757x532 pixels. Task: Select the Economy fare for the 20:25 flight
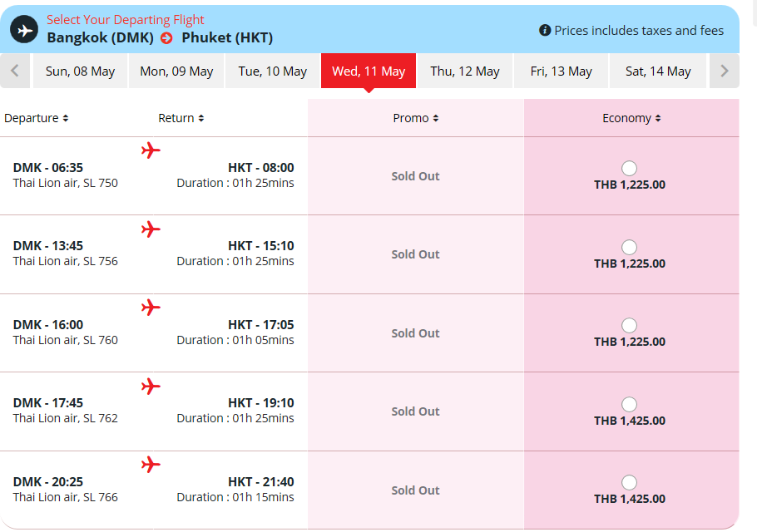[629, 482]
